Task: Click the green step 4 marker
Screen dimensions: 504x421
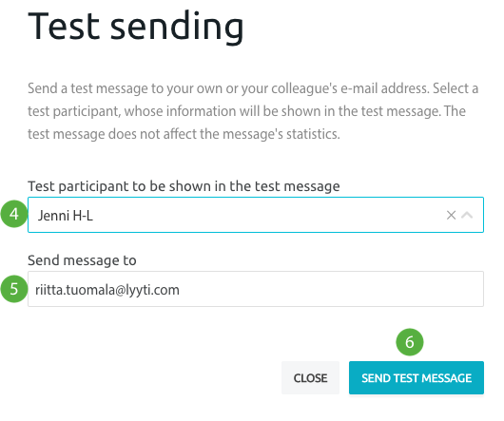Action: (x=14, y=214)
